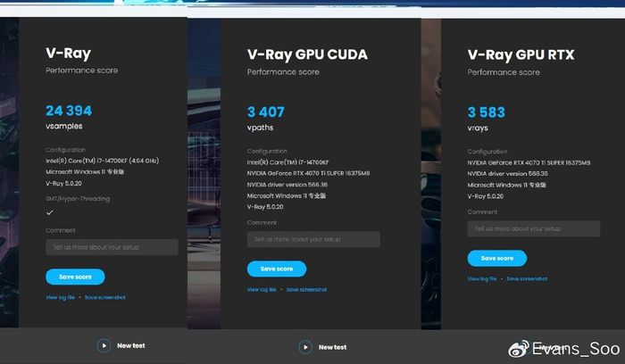Click NVIDIA driver version line in RTX panel

(508, 174)
